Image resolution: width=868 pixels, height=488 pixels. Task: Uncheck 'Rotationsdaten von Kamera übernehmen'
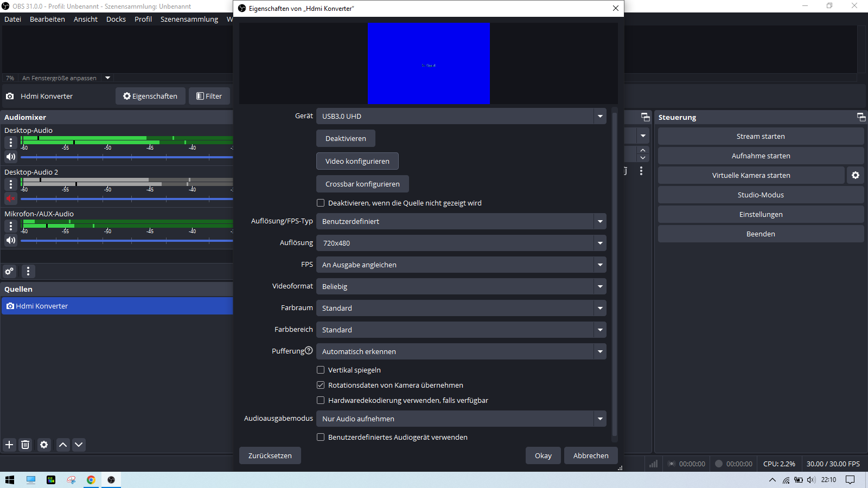[x=321, y=385]
